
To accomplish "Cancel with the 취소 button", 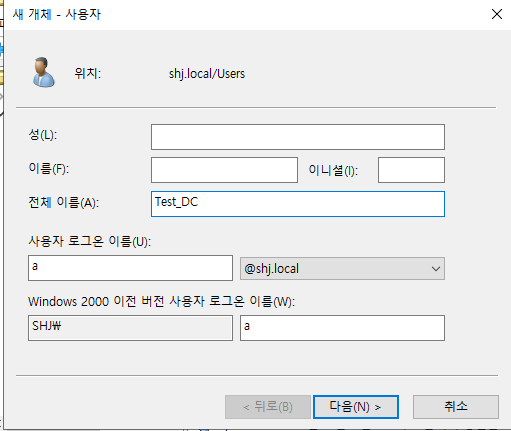I will point(456,407).
